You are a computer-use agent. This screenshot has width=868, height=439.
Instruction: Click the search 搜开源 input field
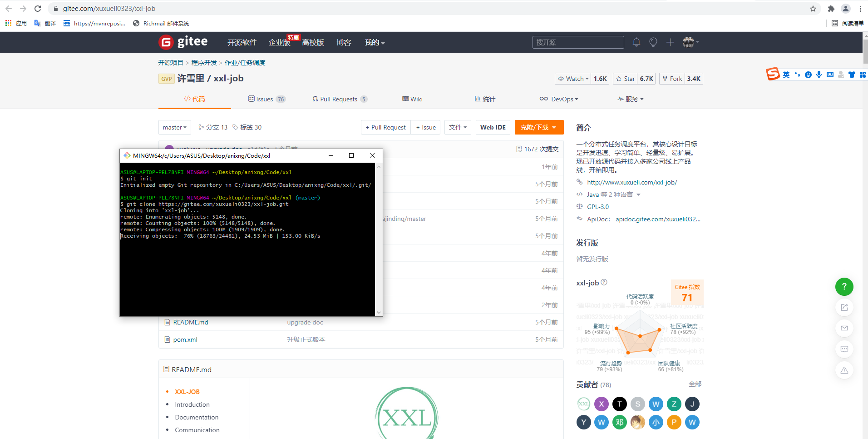click(578, 42)
